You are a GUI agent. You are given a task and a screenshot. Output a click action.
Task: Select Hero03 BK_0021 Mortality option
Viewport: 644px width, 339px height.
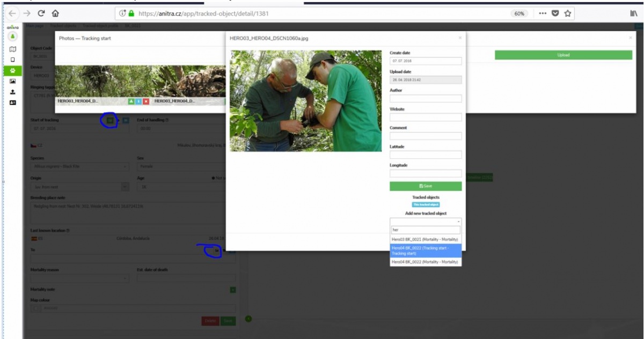tap(425, 239)
